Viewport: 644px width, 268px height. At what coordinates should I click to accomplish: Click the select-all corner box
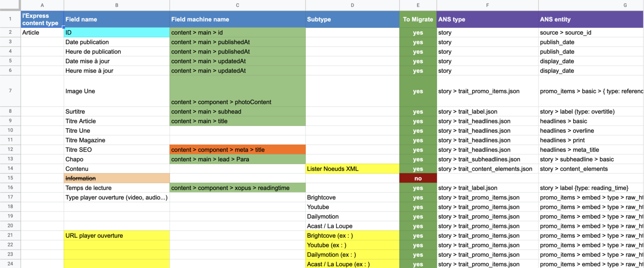point(10,5)
